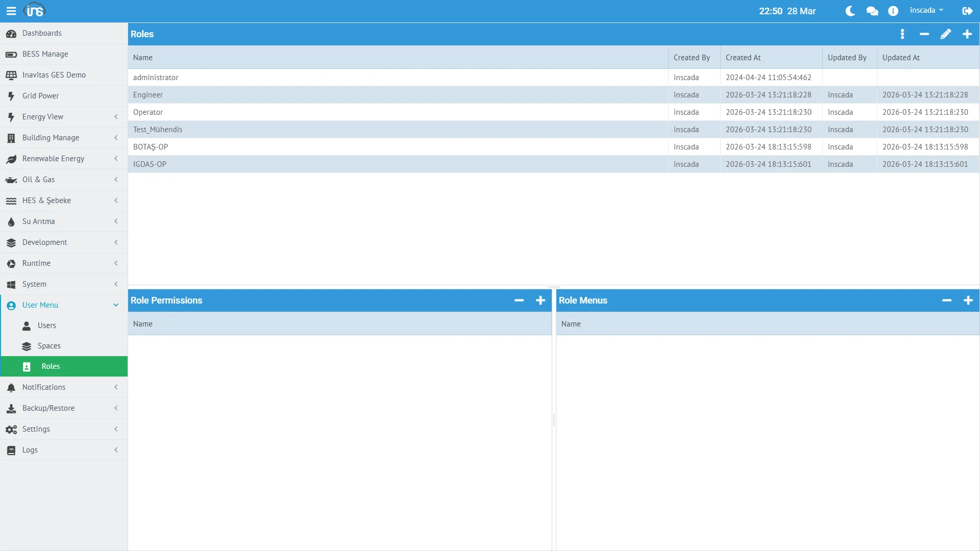Screen dimensions: 980x551
Task: Sort by Created At column header
Action: [743, 58]
